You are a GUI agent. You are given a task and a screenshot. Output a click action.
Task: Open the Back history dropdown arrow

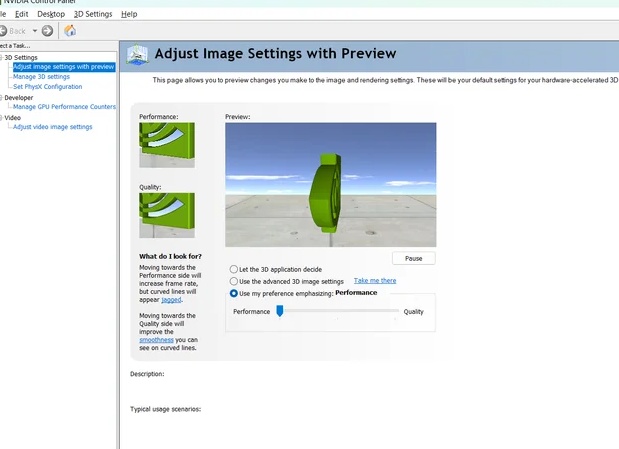point(35,31)
